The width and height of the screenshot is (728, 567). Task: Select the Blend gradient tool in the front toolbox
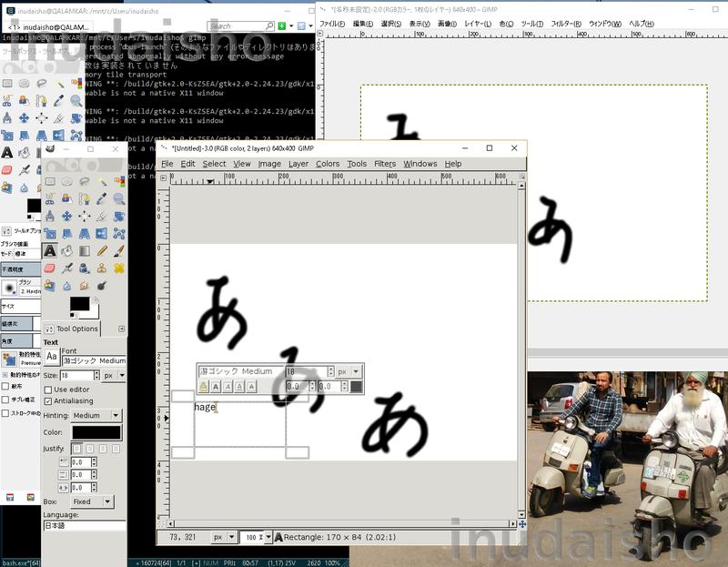point(85,251)
